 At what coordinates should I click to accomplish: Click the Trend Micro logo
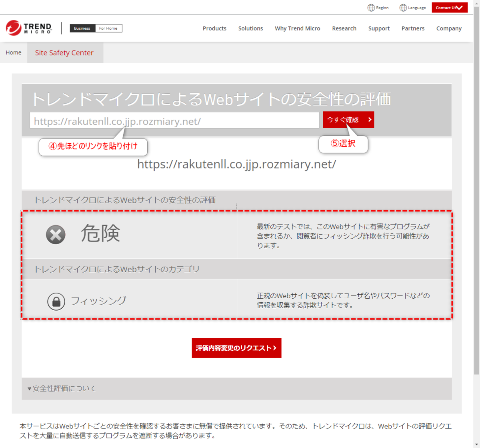29,28
